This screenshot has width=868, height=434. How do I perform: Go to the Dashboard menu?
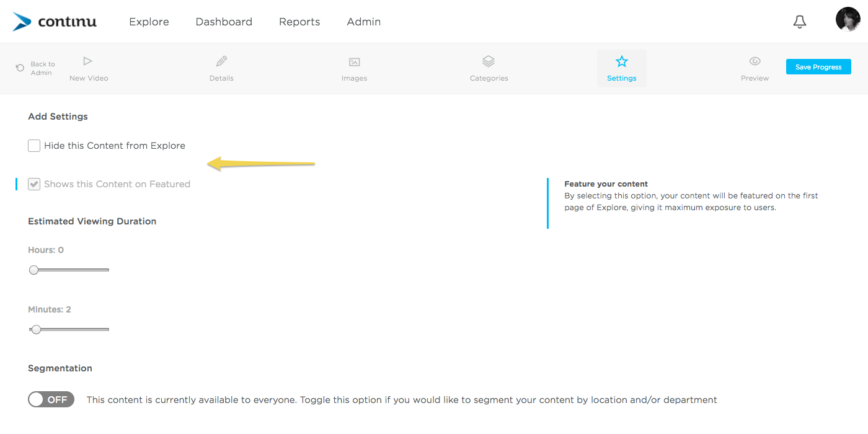point(224,22)
